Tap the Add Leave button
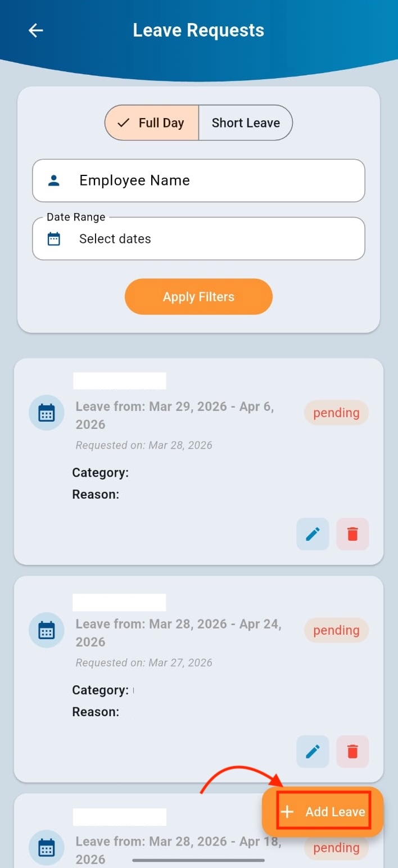This screenshot has height=868, width=398. (x=323, y=811)
